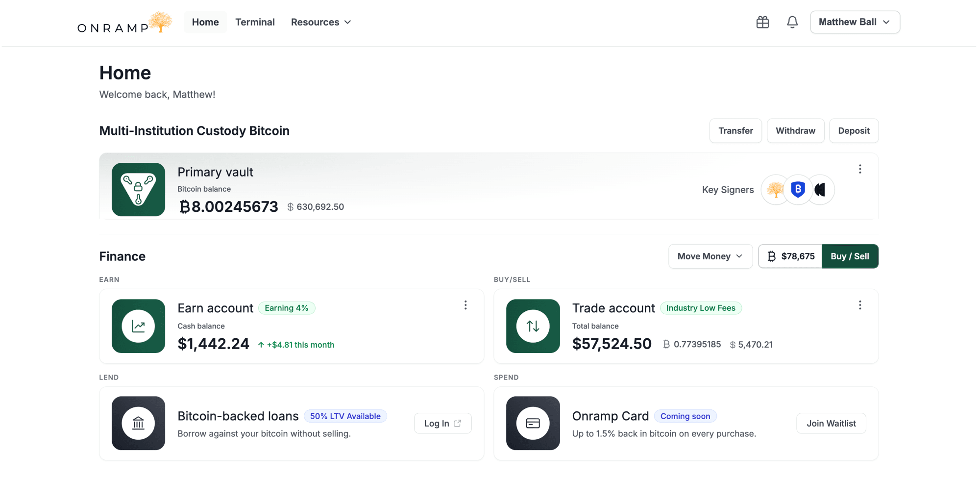The height and width of the screenshot is (479, 980).
Task: Click the Bitcoin-backed loans bank icon
Action: coord(138,423)
